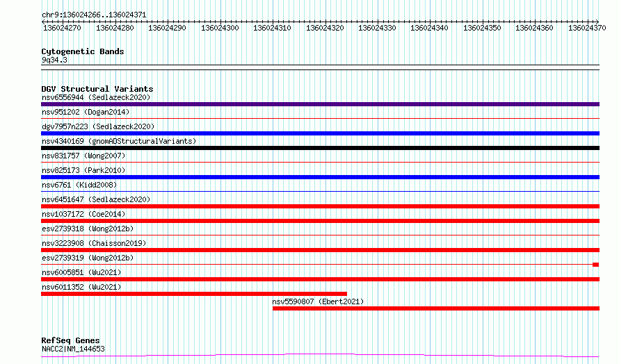Click the small red esv2739319 block

(596, 265)
